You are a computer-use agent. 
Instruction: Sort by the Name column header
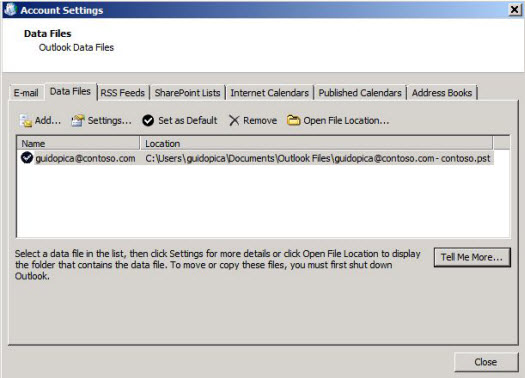78,143
